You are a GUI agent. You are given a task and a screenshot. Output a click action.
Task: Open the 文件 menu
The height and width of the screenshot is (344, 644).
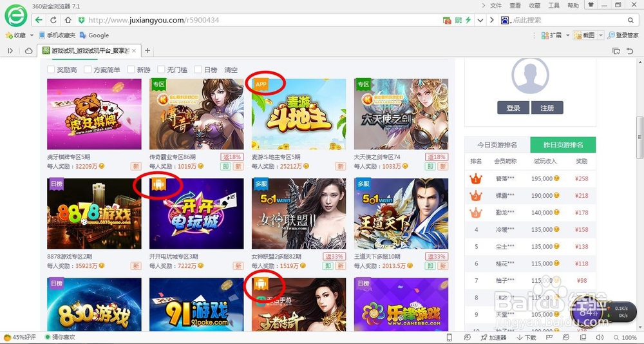[496, 5]
